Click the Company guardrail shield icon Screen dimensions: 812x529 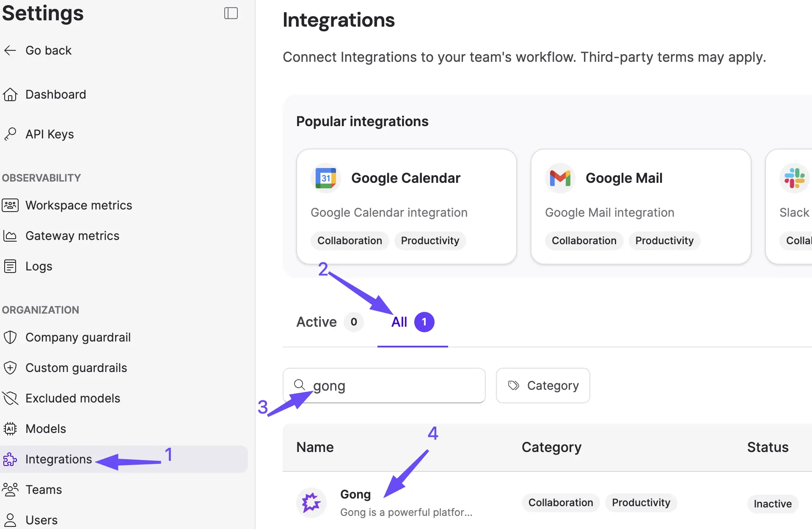pos(10,337)
